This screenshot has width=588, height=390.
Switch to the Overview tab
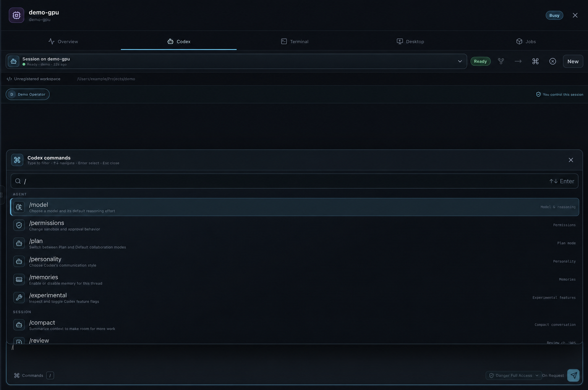63,41
